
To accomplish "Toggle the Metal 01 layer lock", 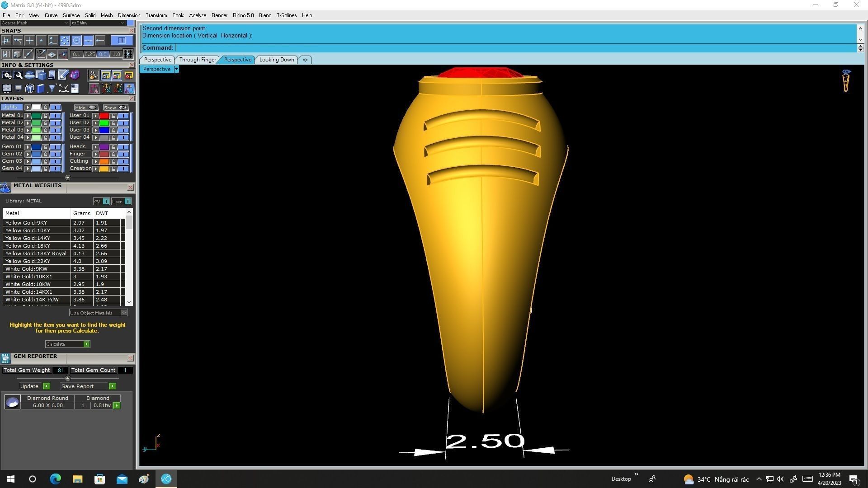I will click(x=45, y=116).
